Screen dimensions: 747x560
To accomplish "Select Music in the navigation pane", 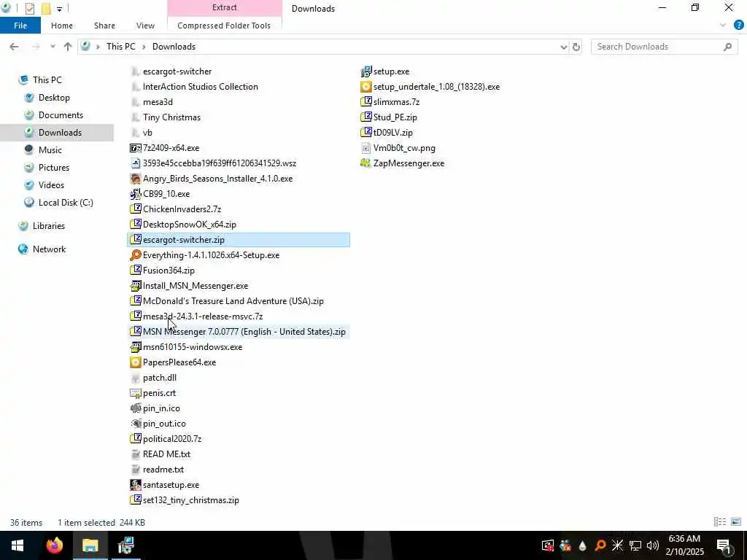I will point(50,150).
